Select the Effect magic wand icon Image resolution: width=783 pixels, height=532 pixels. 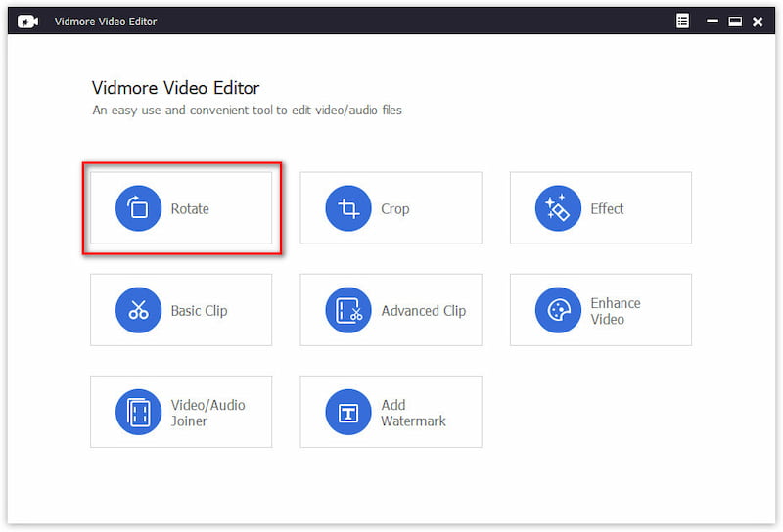coord(558,208)
